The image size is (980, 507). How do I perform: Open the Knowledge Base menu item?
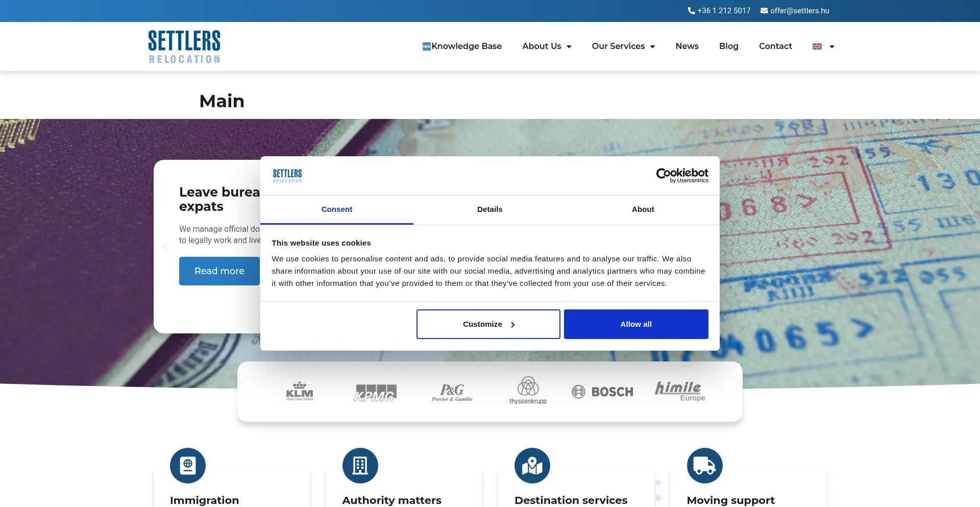tap(462, 46)
